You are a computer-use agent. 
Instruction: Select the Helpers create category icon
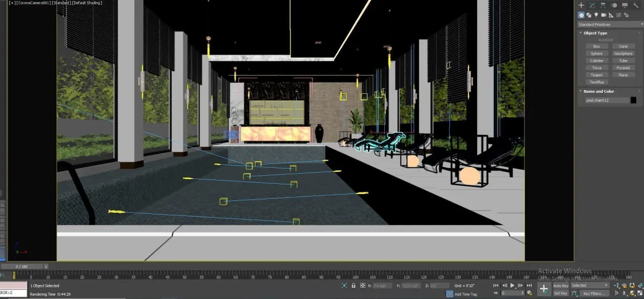click(x=611, y=15)
